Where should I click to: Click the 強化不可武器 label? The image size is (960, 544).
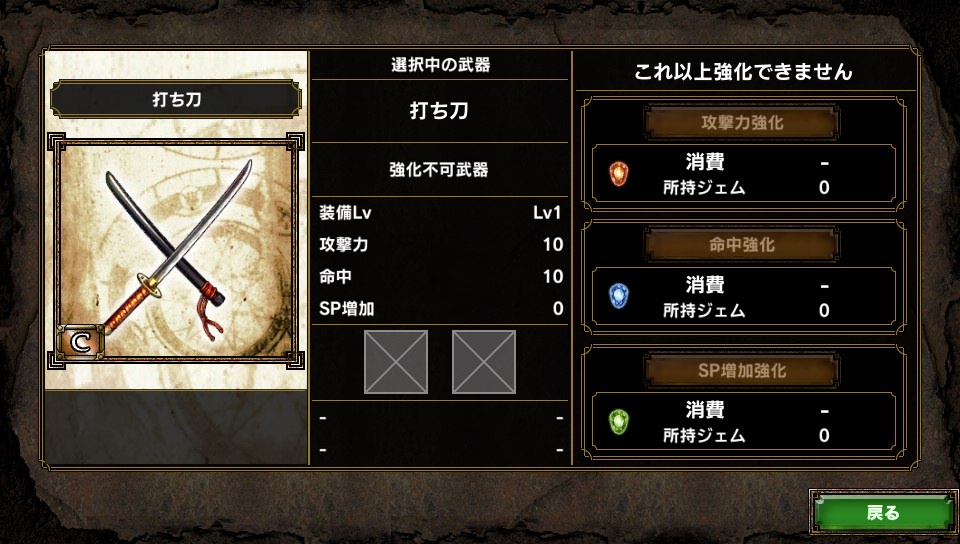pyautogui.click(x=439, y=170)
